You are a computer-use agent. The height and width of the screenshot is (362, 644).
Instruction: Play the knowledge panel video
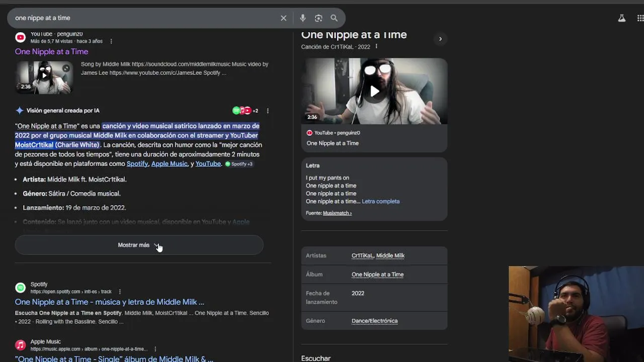tap(374, 91)
